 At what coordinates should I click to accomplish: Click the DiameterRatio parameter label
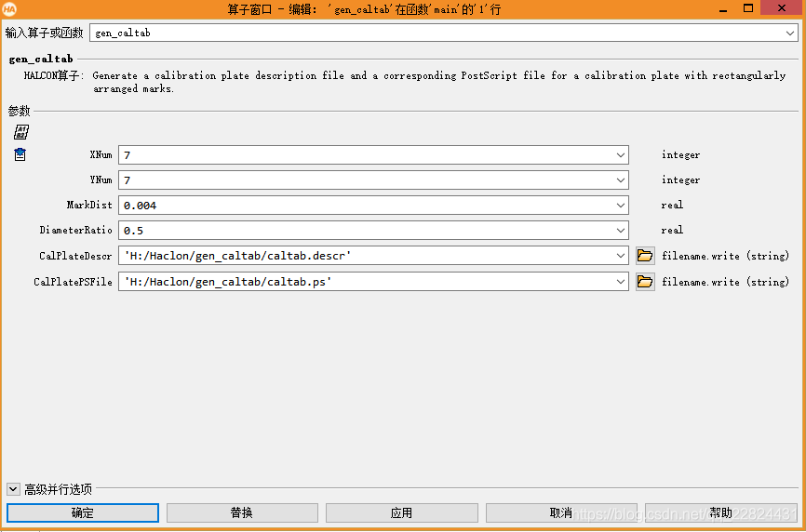[76, 230]
